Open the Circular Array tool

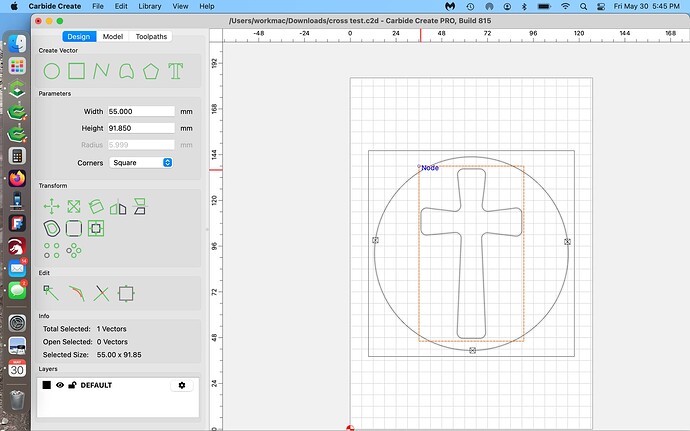pyautogui.click(x=73, y=250)
